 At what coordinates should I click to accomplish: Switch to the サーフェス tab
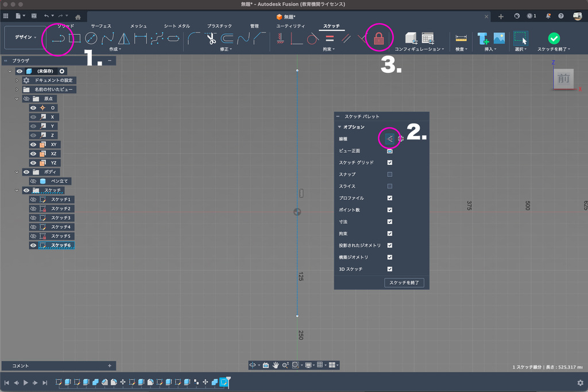point(101,26)
